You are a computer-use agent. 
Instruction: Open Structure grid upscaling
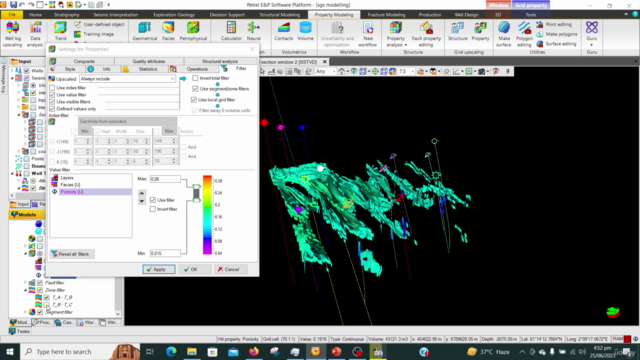pos(458,31)
